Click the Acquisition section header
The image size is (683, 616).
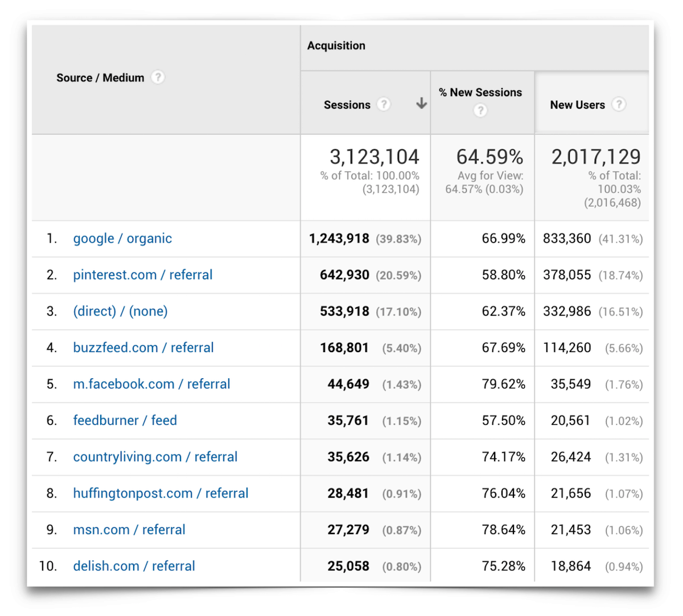(x=336, y=46)
